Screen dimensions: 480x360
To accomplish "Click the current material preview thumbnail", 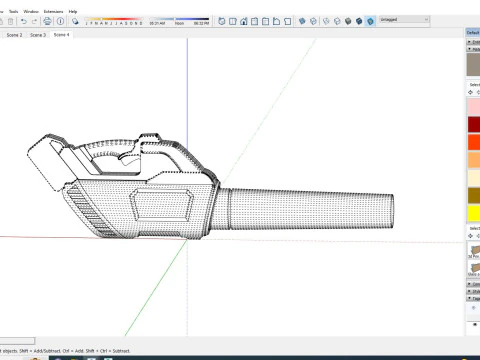I will [473, 65].
